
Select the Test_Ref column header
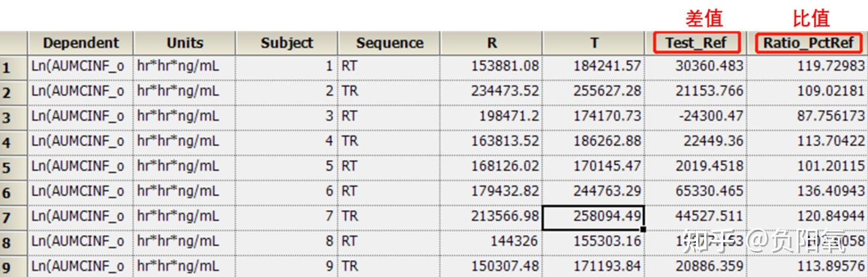[x=696, y=43]
